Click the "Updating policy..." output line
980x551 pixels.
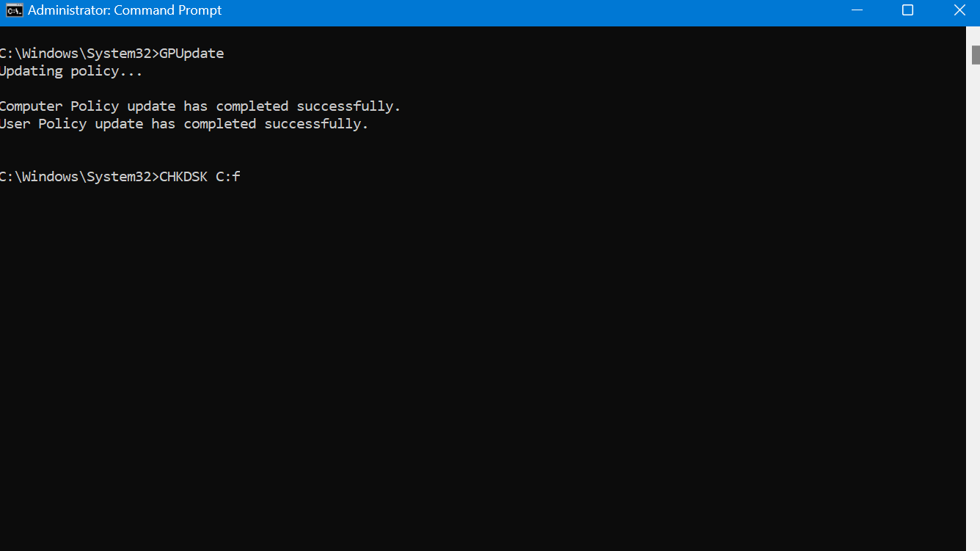71,71
